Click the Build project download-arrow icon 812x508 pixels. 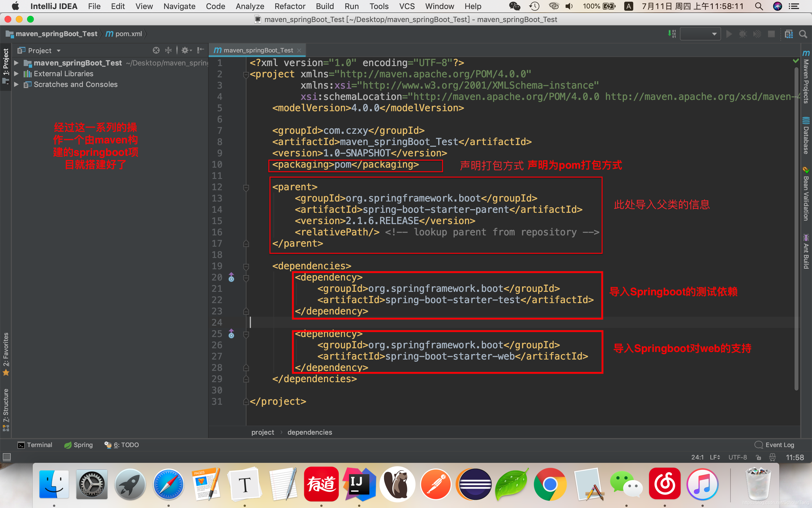[671, 34]
